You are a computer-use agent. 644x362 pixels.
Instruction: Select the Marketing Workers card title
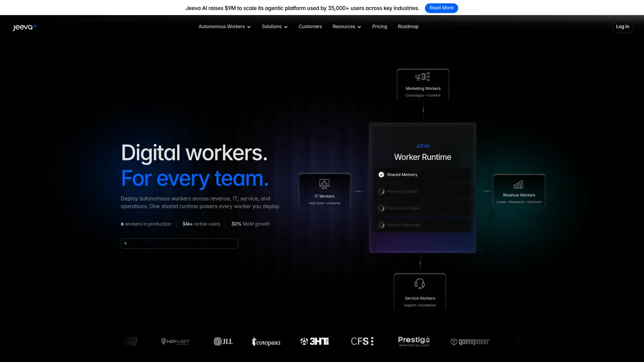tap(423, 88)
